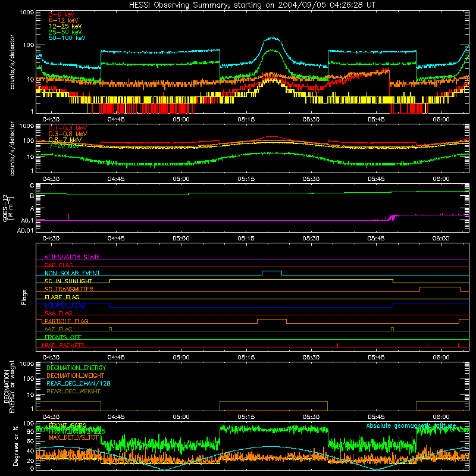Click the cyan 50-100 keV curve peak

(272, 38)
